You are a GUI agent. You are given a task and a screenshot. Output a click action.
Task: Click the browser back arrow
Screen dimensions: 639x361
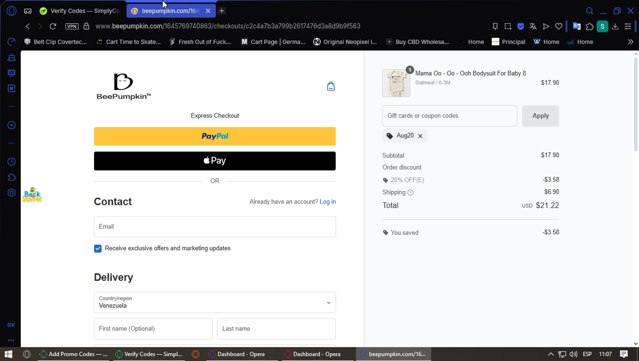coord(28,26)
